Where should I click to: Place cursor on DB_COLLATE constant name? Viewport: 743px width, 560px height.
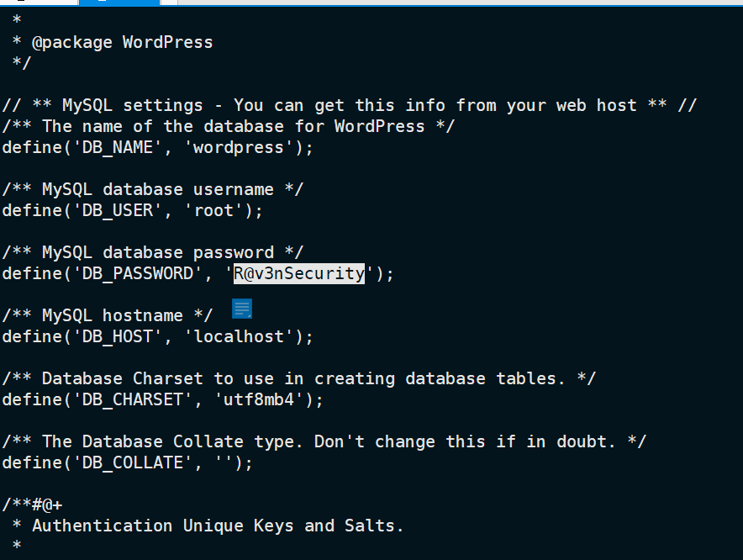133,462
